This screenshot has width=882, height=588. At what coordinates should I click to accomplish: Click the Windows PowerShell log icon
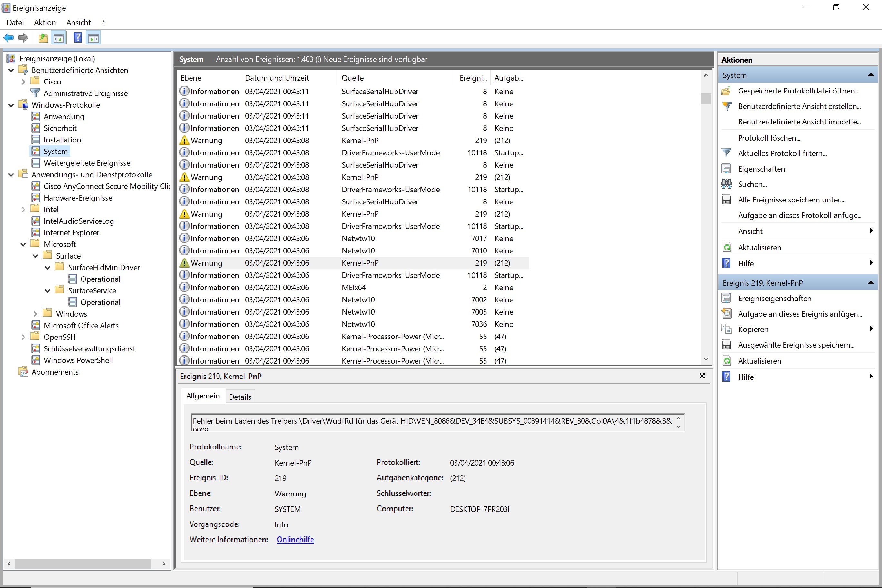(35, 360)
